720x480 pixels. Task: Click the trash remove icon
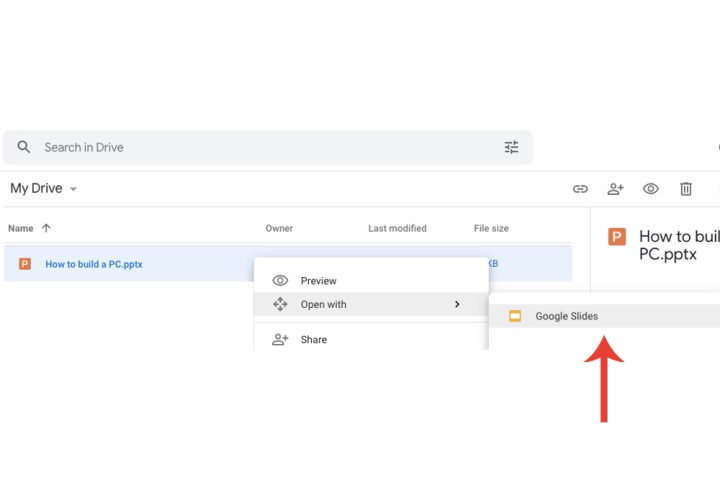[x=686, y=188]
